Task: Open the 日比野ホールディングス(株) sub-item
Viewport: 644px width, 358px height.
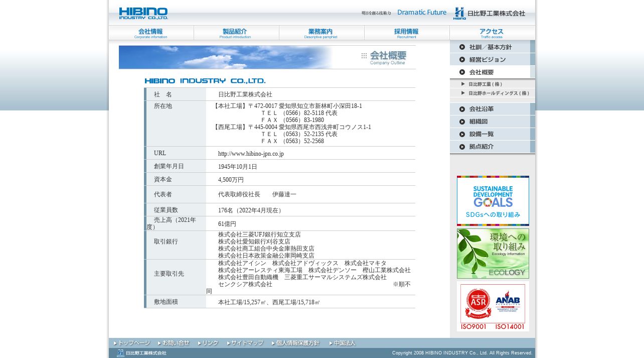Action: (x=493, y=93)
